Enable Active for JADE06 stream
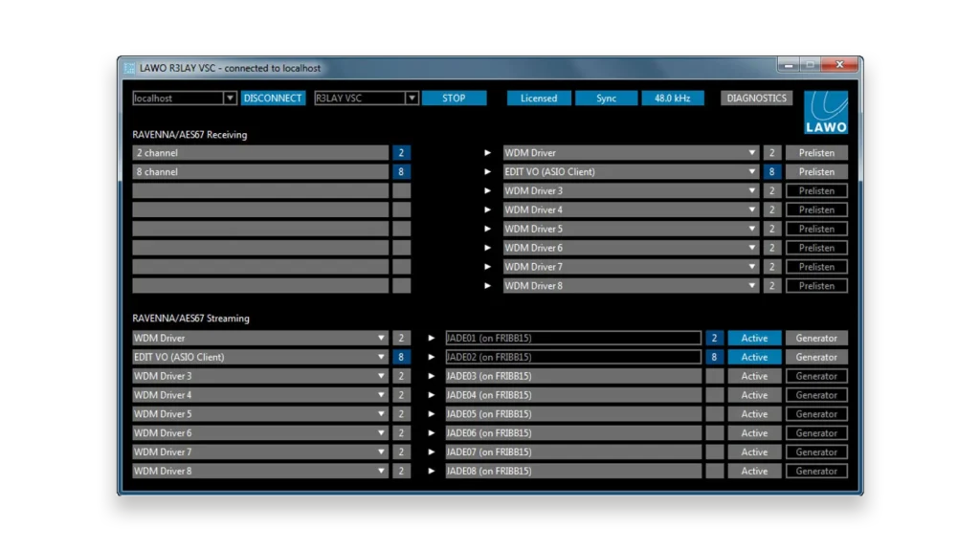Screen dimensions: 980x551 [x=754, y=433]
